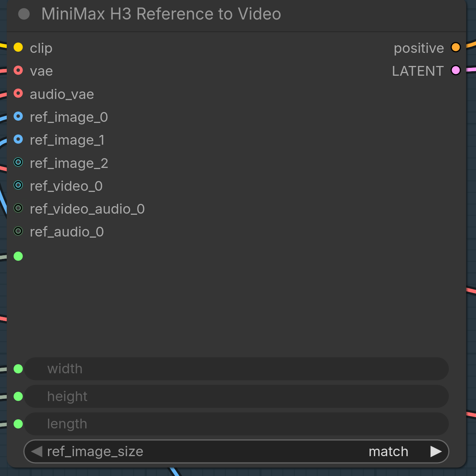Click the red vae input socket
The height and width of the screenshot is (476, 476).
tap(18, 70)
